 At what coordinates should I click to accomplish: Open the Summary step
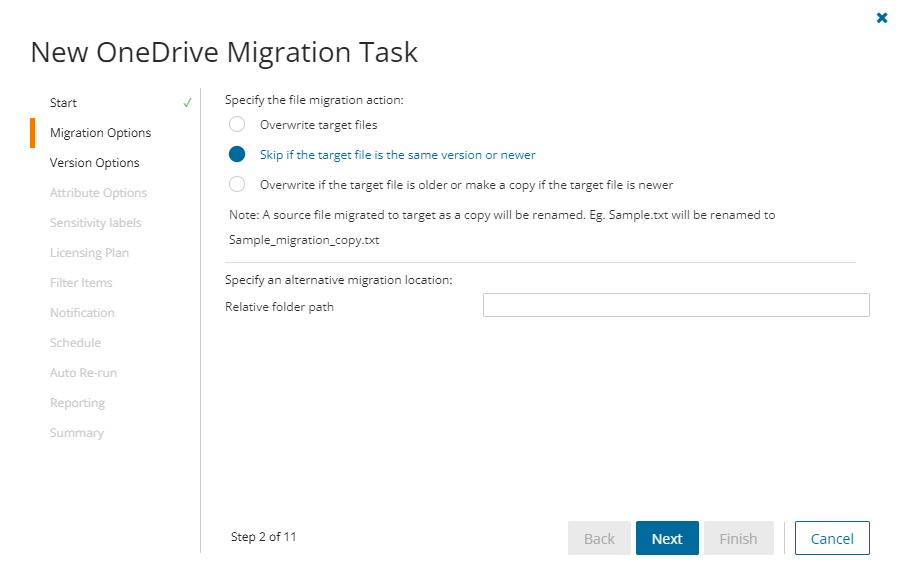(x=77, y=433)
